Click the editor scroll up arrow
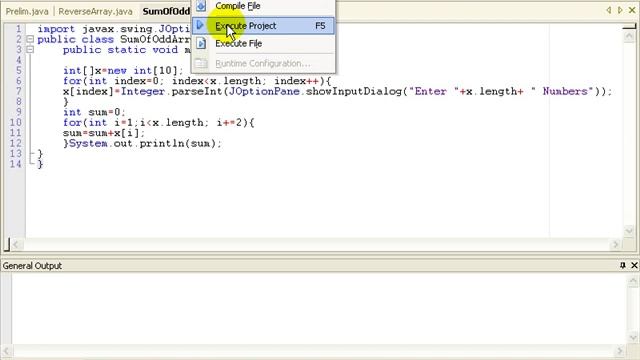The width and height of the screenshot is (640, 360). pos(629,36)
